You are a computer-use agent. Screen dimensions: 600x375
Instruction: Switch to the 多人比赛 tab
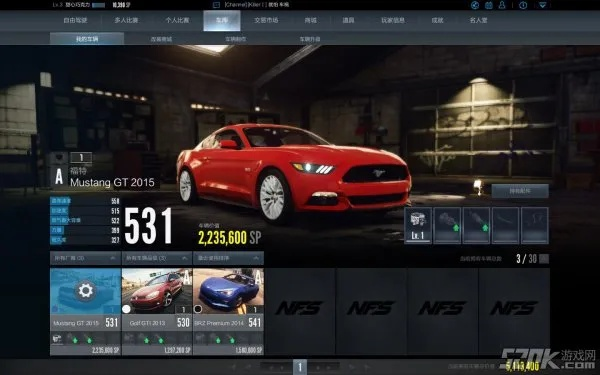(126, 20)
